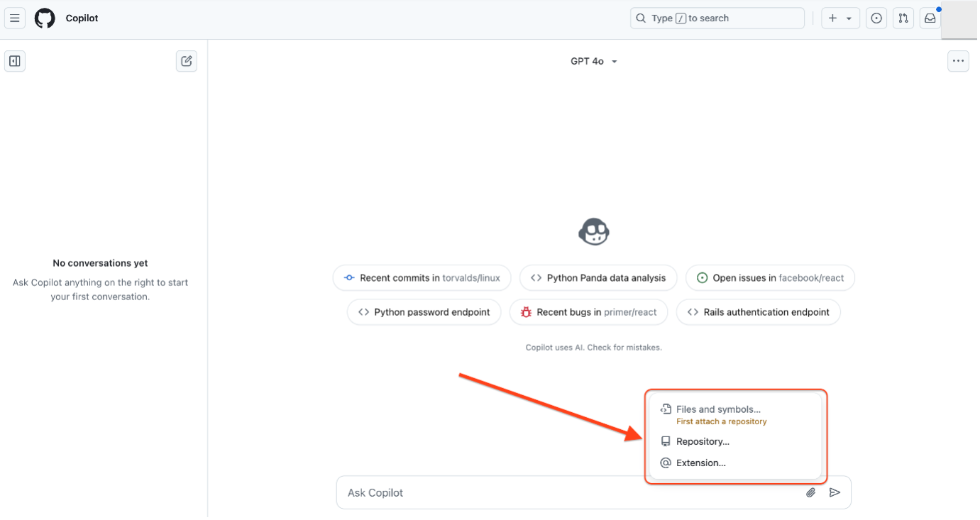This screenshot has width=980, height=520.
Task: Start a new conversation with the edit icon
Action: [187, 61]
